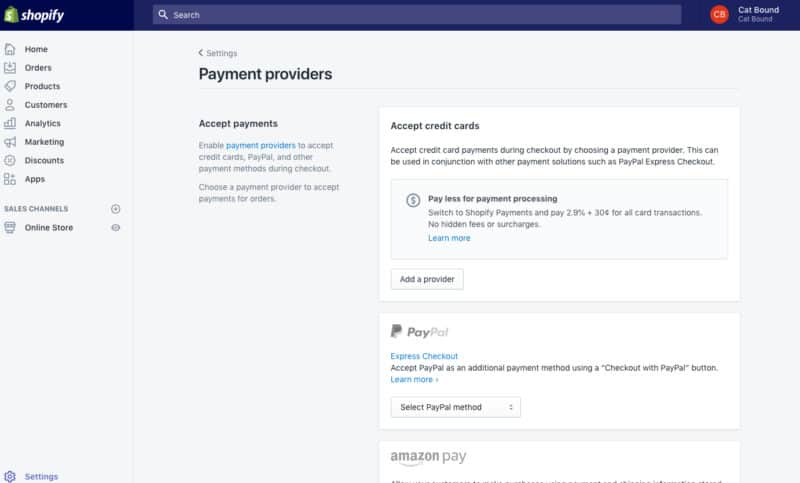Click the Shopify logo icon
This screenshot has width=800, height=483.
coord(11,15)
